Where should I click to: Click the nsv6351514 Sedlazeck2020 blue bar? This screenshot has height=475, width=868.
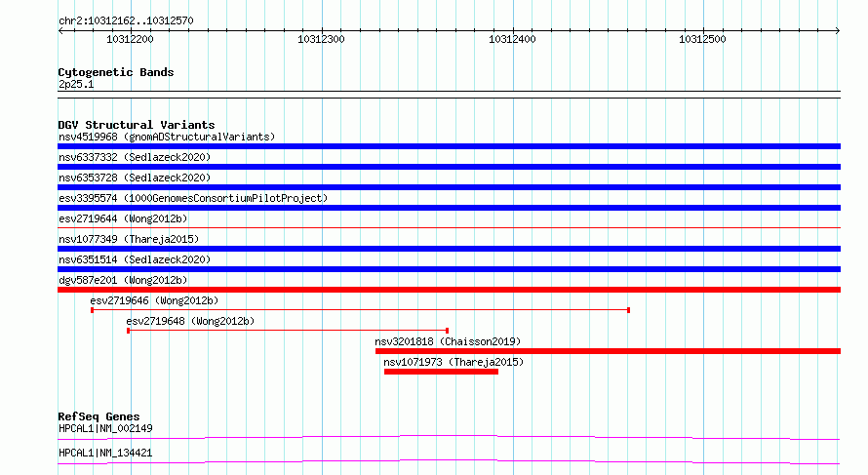449,269
